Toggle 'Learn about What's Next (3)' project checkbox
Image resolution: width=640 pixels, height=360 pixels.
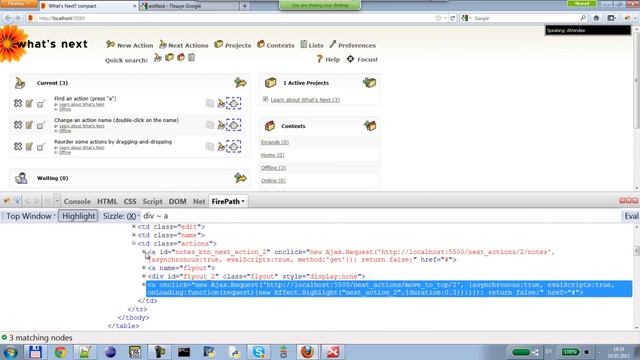[x=265, y=99]
